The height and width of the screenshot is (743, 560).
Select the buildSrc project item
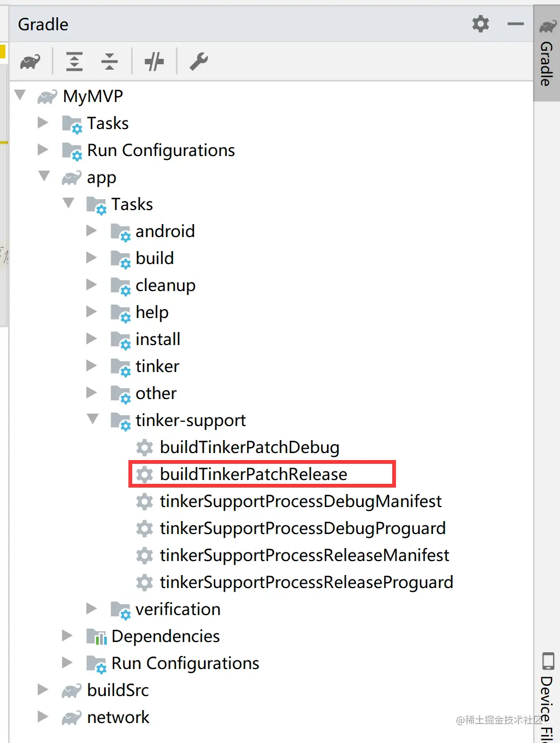tap(118, 690)
